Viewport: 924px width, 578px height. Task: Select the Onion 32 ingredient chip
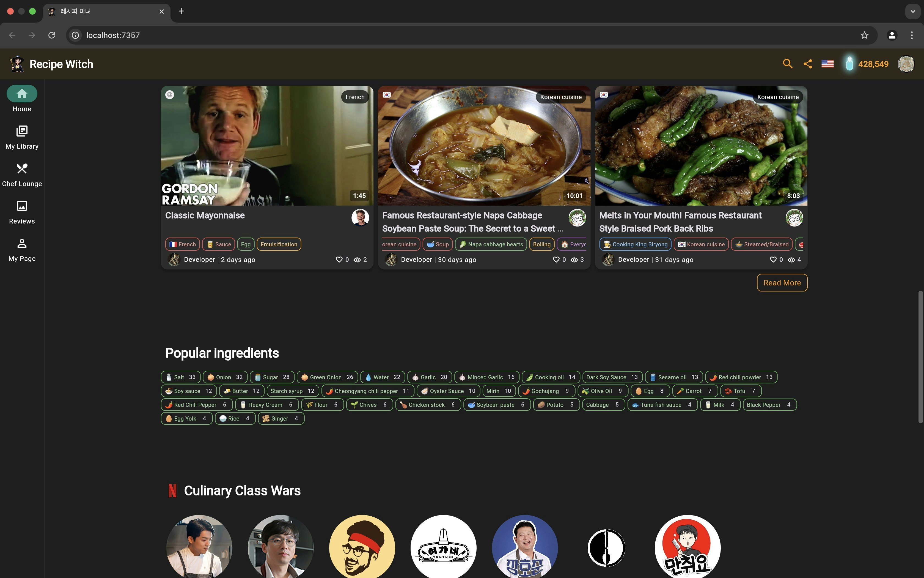pyautogui.click(x=225, y=377)
